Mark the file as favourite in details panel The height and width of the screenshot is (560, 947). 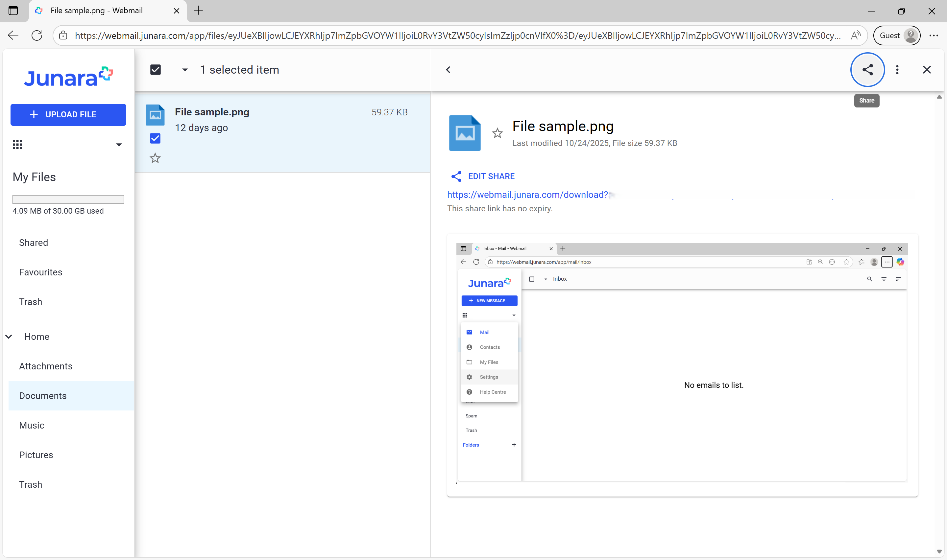tap(497, 133)
